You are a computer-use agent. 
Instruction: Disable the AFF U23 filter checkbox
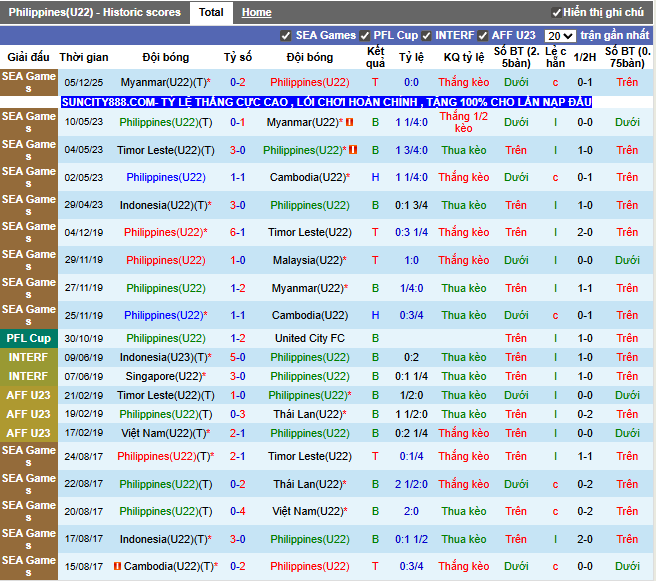(x=483, y=36)
